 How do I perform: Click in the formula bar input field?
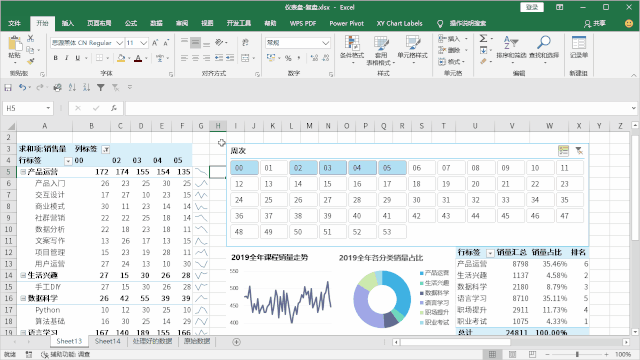click(378, 108)
